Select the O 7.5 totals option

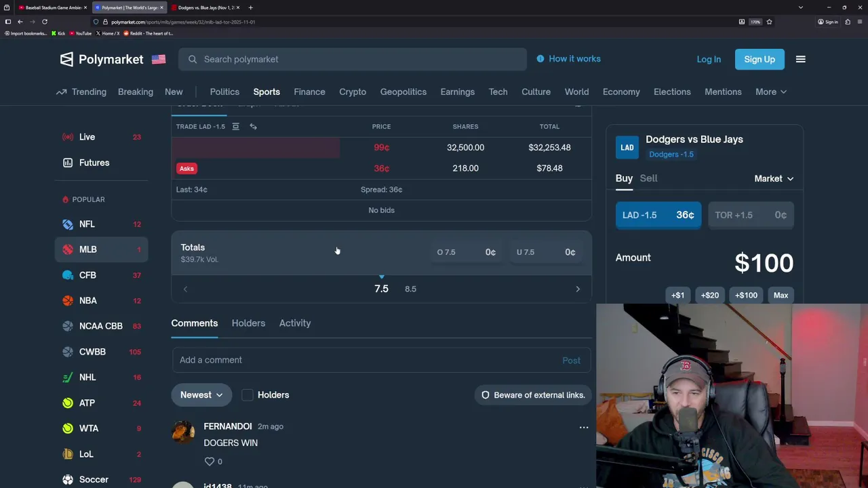click(466, 252)
